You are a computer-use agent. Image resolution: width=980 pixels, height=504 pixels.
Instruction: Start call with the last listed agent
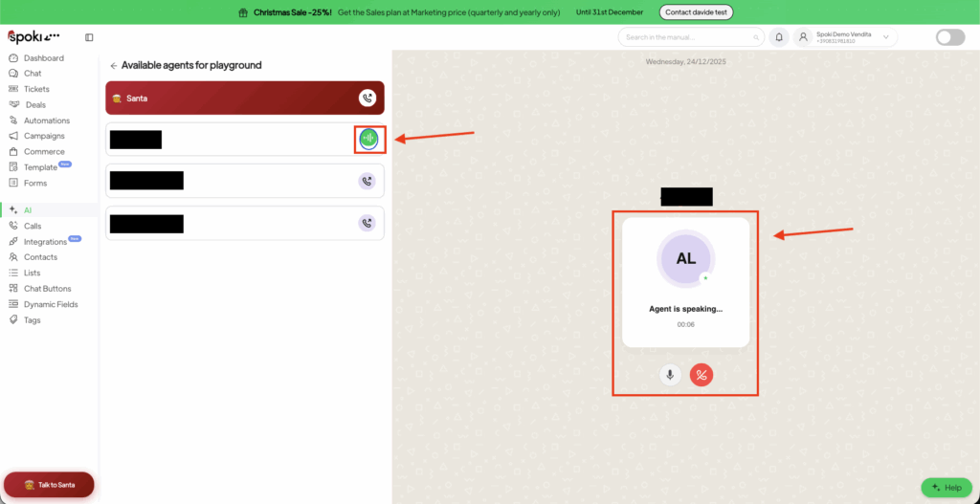(x=367, y=223)
